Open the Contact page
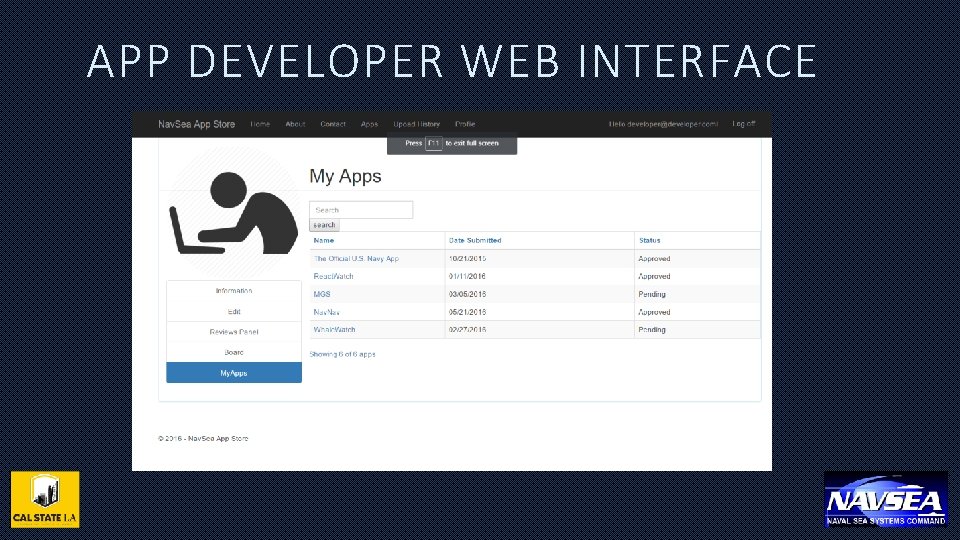Viewport: 960px width, 540px height. pos(333,124)
